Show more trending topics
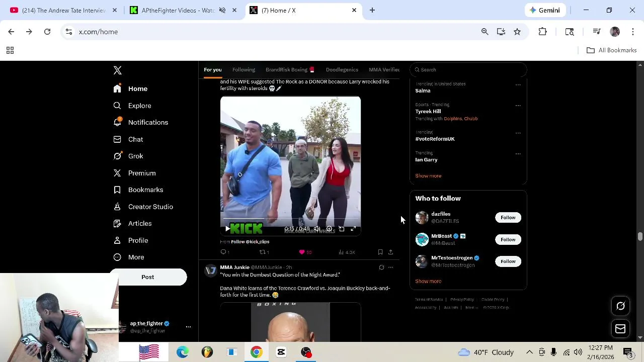Screen dimensions: 644x362 (428, 176)
